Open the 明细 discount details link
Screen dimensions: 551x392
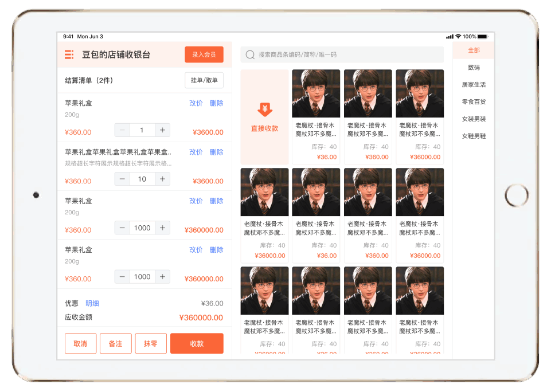[x=92, y=304]
